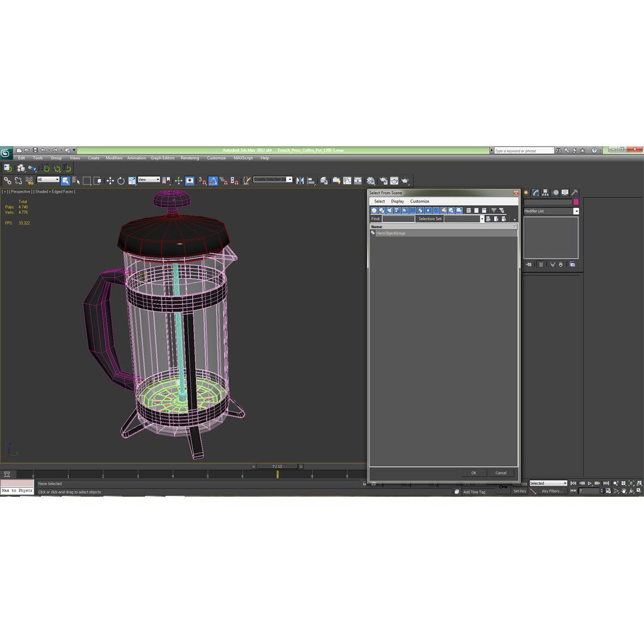Click the Unlink Selection tool
Screen dimensions: 644x644
pyautogui.click(x=18, y=181)
